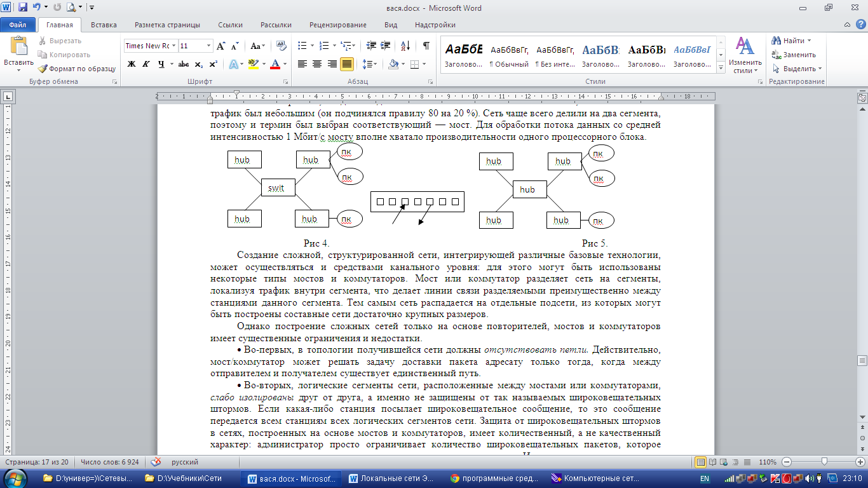The width and height of the screenshot is (868, 488).
Task: Switch to Разметка страницы tab
Action: click(x=167, y=25)
